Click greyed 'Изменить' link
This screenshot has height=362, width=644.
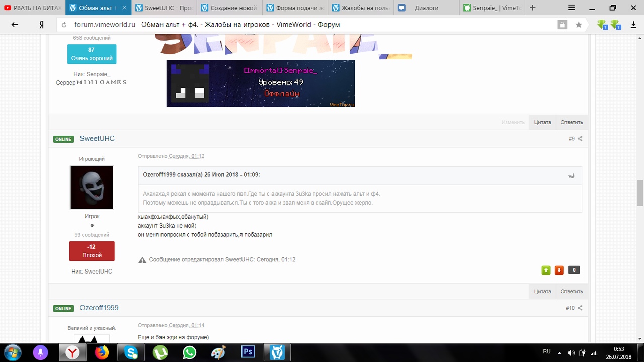coord(513,122)
